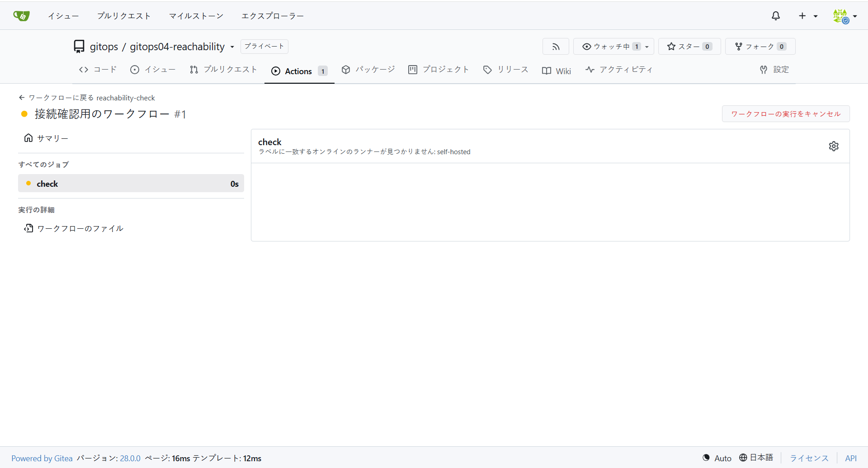Open the log settings gear icon

coord(834,146)
